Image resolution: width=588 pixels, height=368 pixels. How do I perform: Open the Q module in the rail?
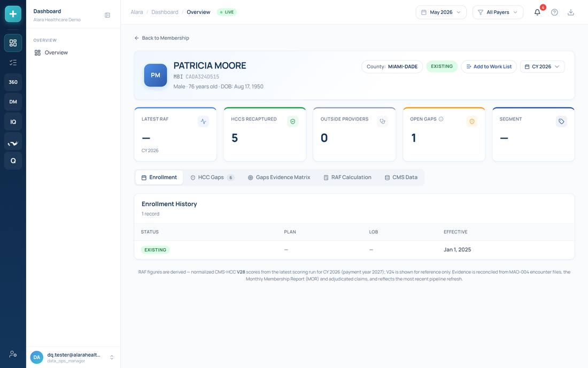click(13, 161)
